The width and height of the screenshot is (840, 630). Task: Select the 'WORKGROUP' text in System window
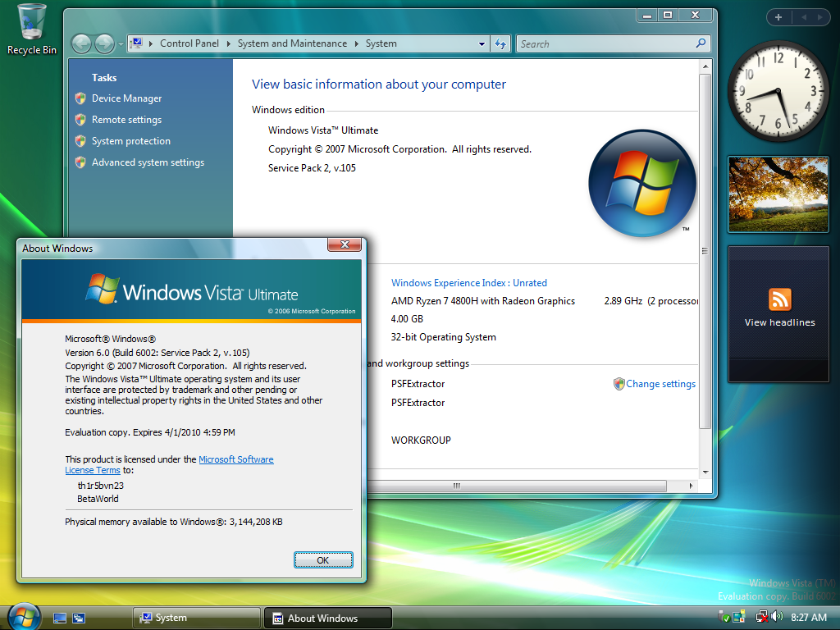pyautogui.click(x=421, y=441)
